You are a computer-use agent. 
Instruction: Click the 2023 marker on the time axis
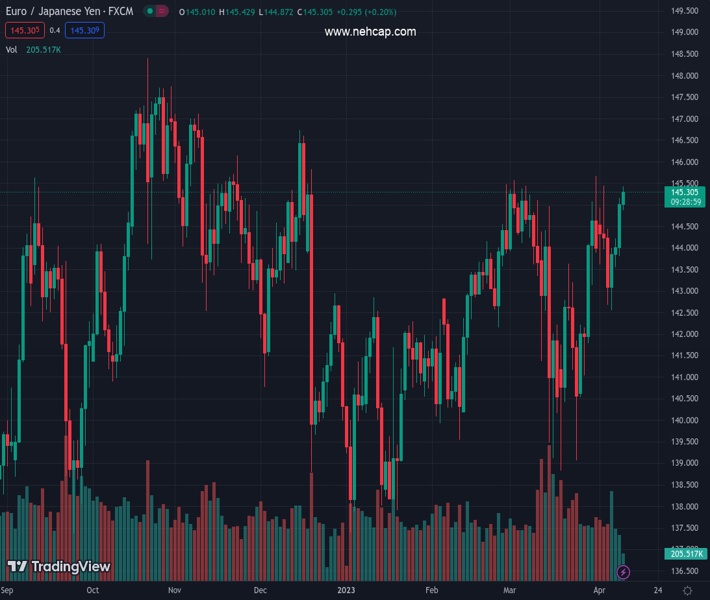[x=346, y=590]
